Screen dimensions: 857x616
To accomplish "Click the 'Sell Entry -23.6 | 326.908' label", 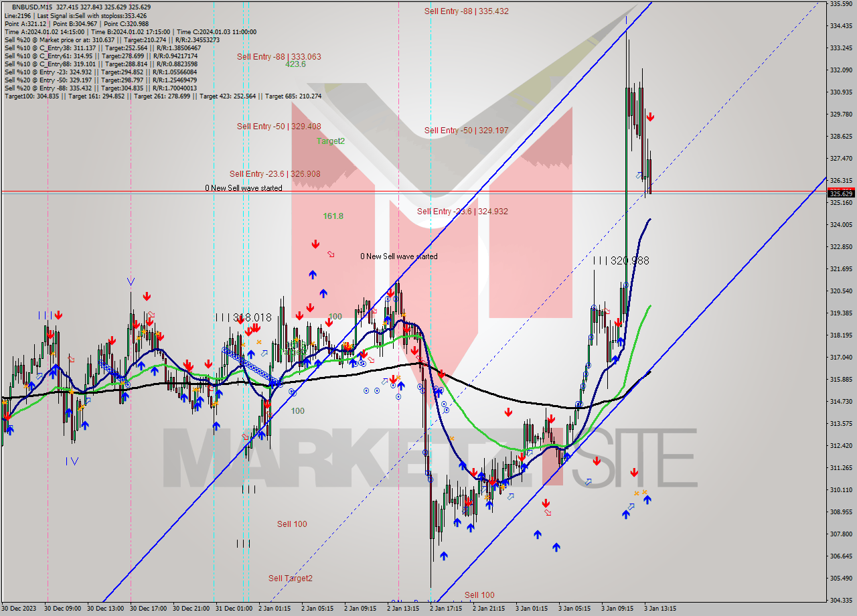I will pyautogui.click(x=275, y=174).
